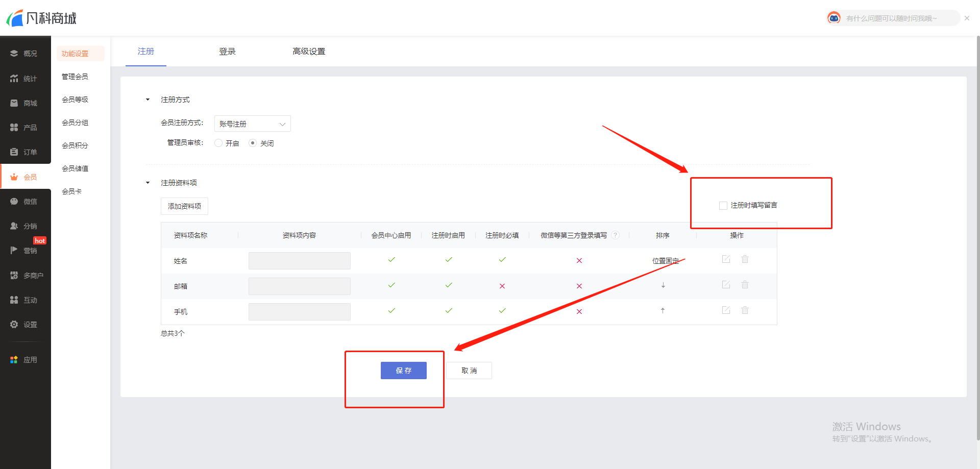Viewport: 980px width, 469px height.
Task: Toggle 微信等第三方登录填写 for 姓名
Action: tap(579, 261)
